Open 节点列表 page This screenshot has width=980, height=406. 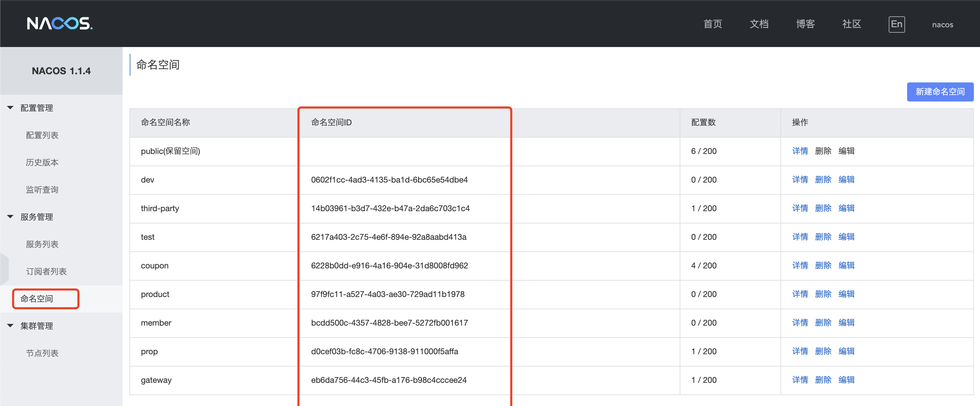42,353
